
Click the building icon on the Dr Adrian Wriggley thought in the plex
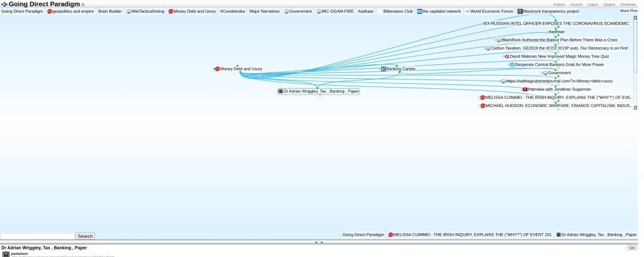[x=280, y=91]
